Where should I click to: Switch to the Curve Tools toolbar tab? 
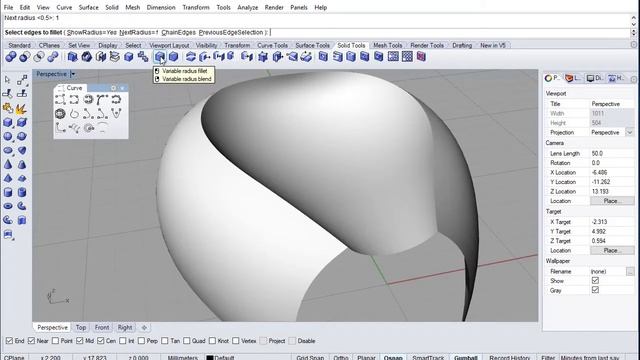272,45
